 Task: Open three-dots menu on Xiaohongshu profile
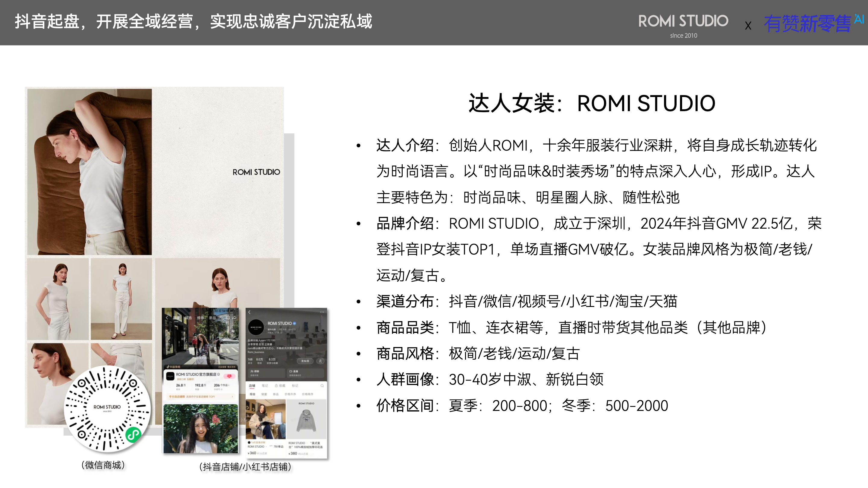point(322,312)
